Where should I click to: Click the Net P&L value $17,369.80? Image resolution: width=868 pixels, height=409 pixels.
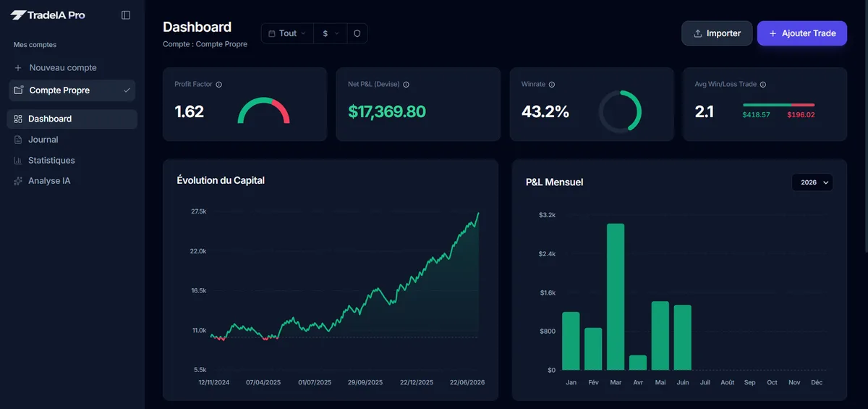pyautogui.click(x=387, y=111)
